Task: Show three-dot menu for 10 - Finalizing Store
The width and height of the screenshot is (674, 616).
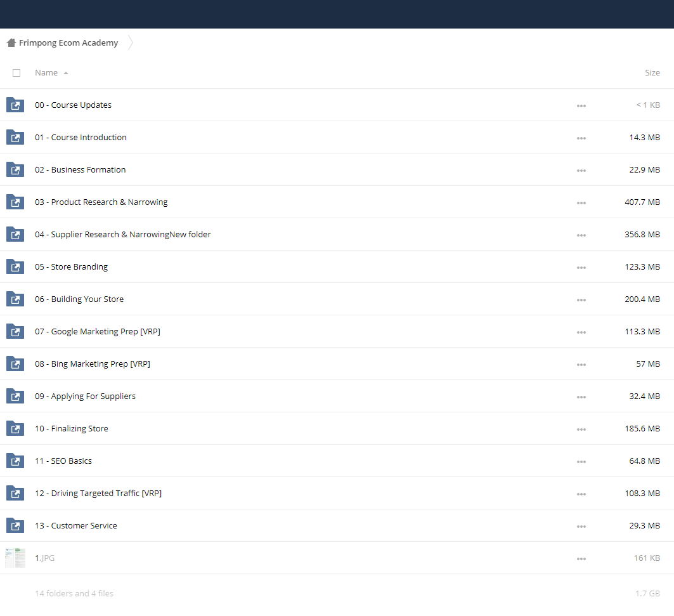Action: click(x=581, y=429)
